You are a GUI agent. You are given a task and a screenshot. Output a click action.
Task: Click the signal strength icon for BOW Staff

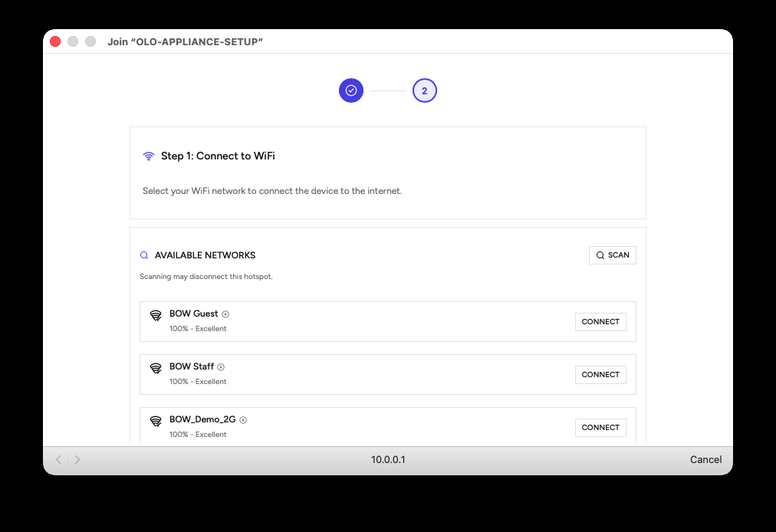(156, 366)
